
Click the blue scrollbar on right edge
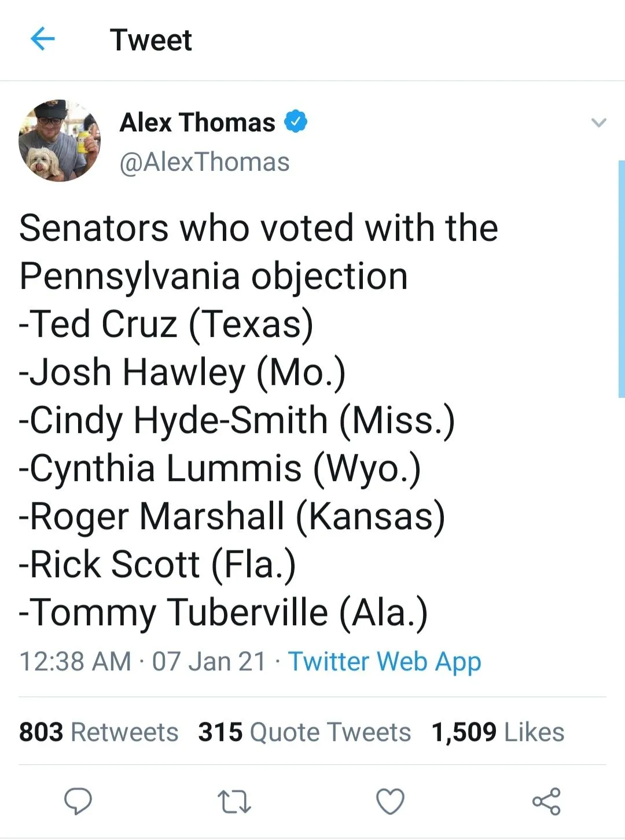click(621, 278)
